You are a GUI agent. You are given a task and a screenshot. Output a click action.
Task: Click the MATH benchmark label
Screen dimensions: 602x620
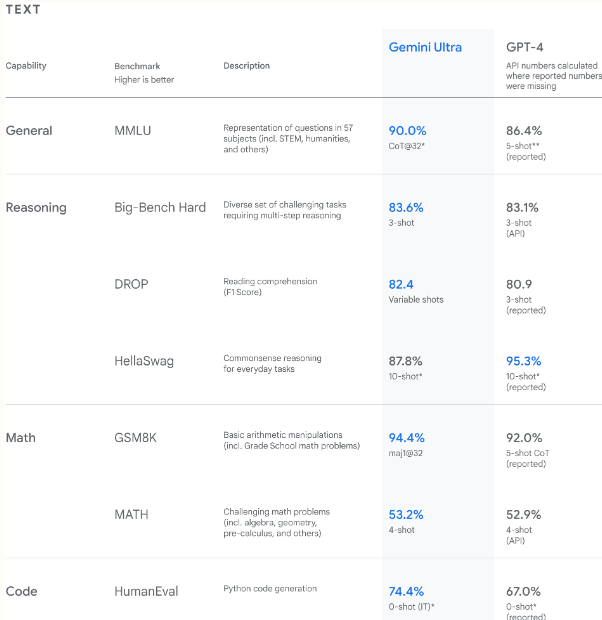point(131,514)
